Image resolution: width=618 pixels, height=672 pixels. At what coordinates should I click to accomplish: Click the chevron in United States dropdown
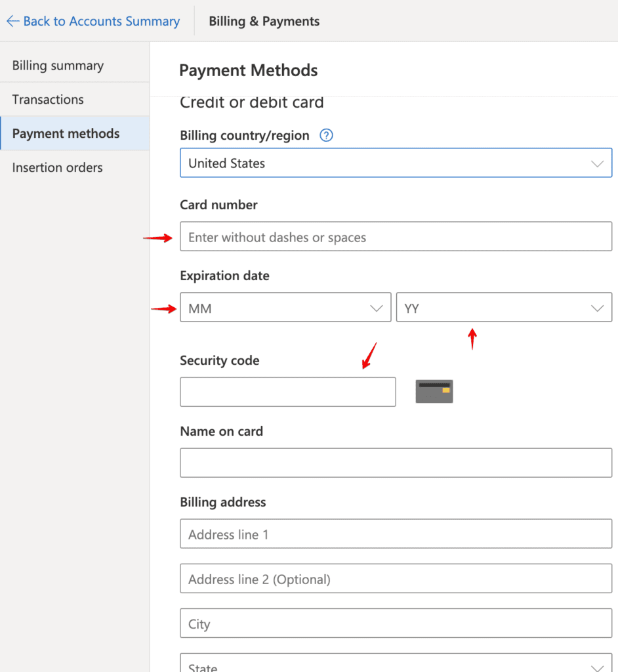click(597, 163)
